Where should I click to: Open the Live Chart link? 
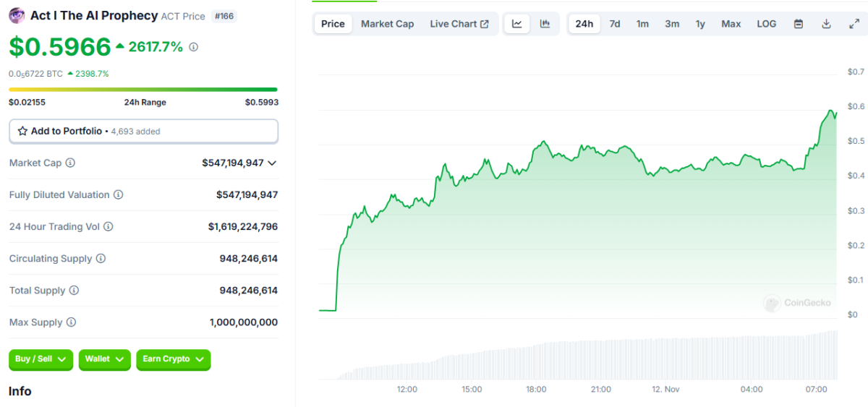[459, 24]
